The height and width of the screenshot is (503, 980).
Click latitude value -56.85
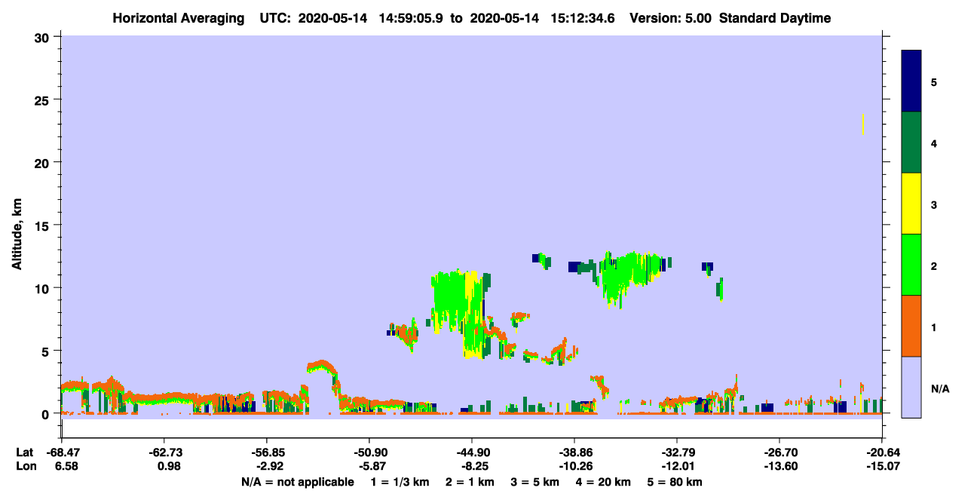tap(266, 452)
